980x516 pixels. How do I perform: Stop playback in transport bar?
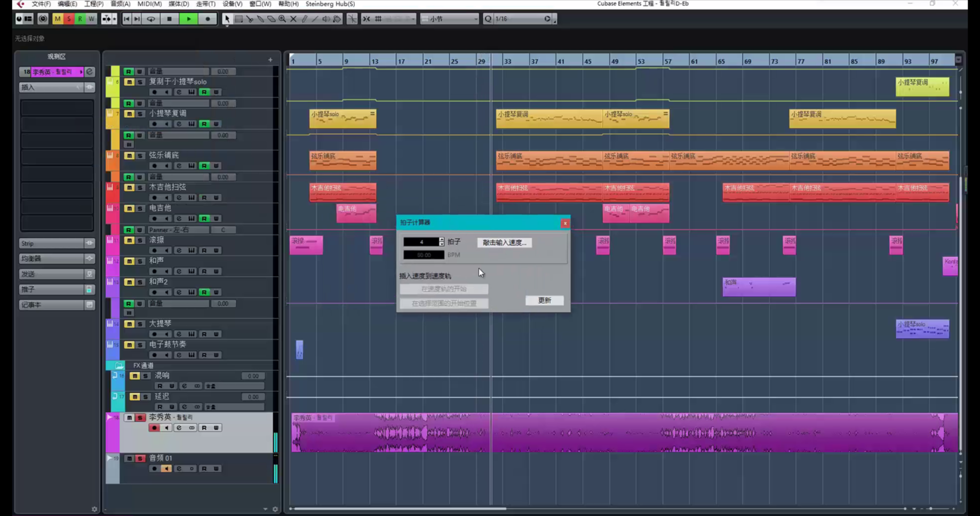[x=169, y=19]
